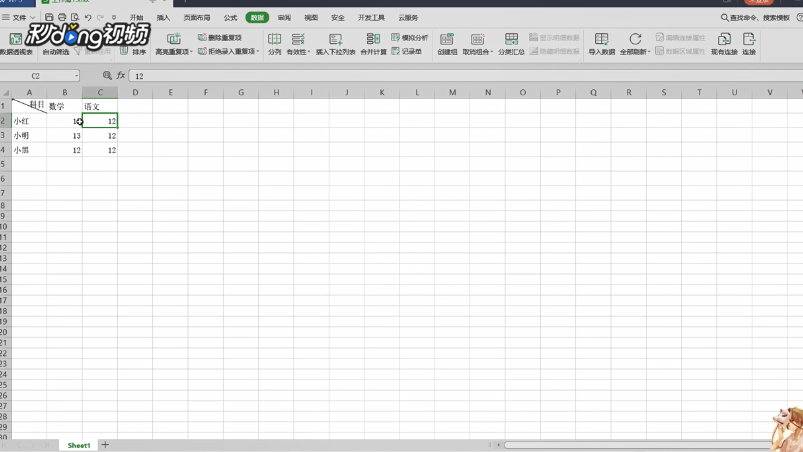Viewport: 803px width, 452px height.
Task: Click the Print icon in quick access toolbar
Action: (62, 17)
